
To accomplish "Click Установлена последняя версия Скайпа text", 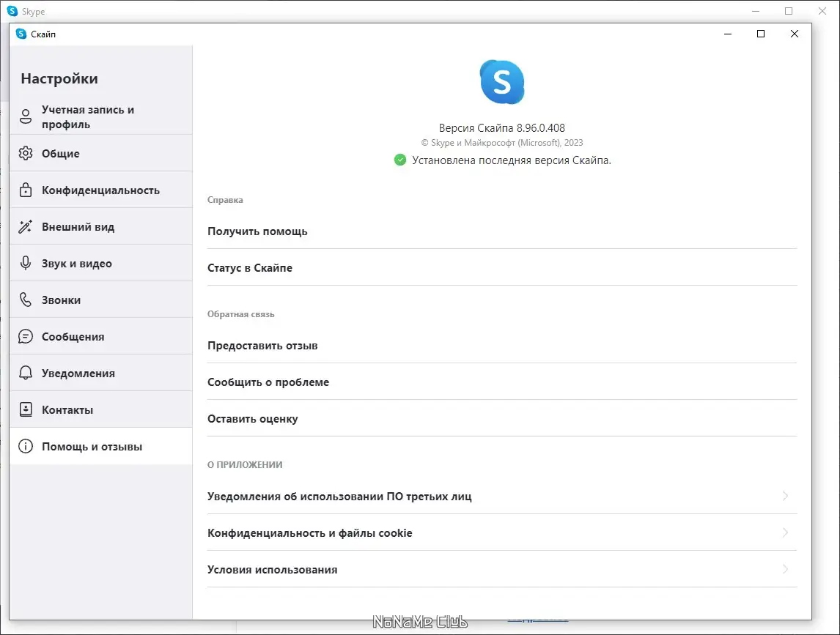I will 512,160.
